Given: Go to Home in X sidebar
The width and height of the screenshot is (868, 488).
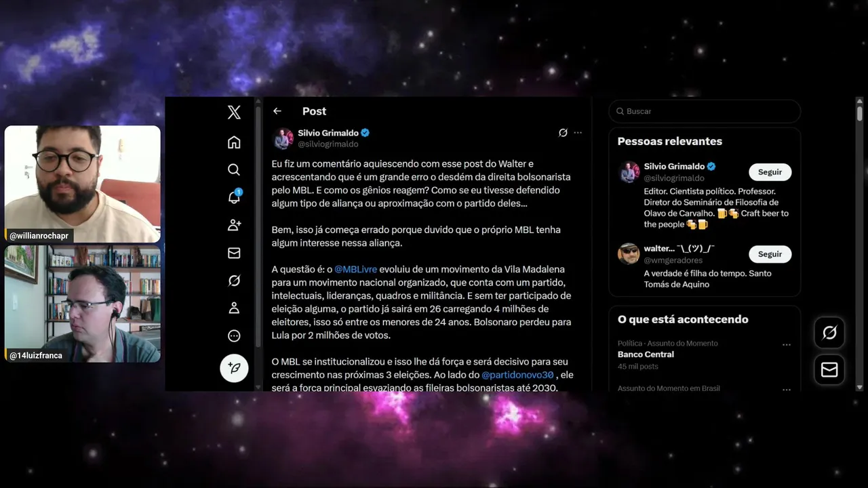Looking at the screenshot, I should click(234, 142).
